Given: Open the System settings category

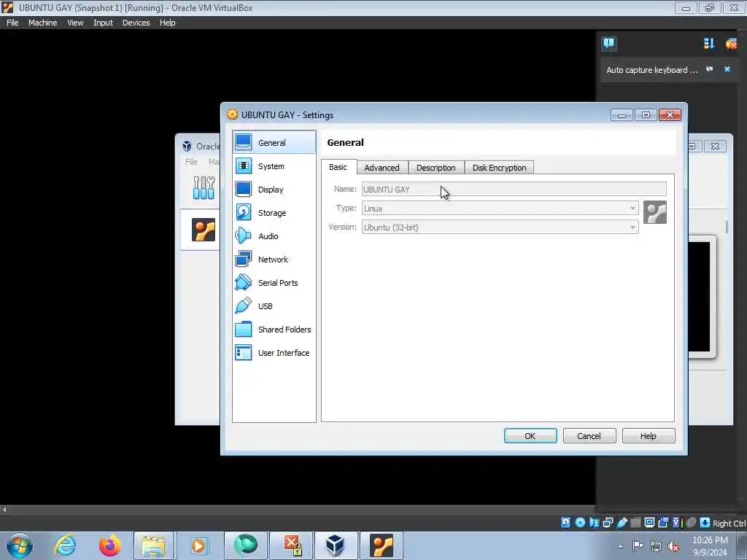Looking at the screenshot, I should [274, 166].
